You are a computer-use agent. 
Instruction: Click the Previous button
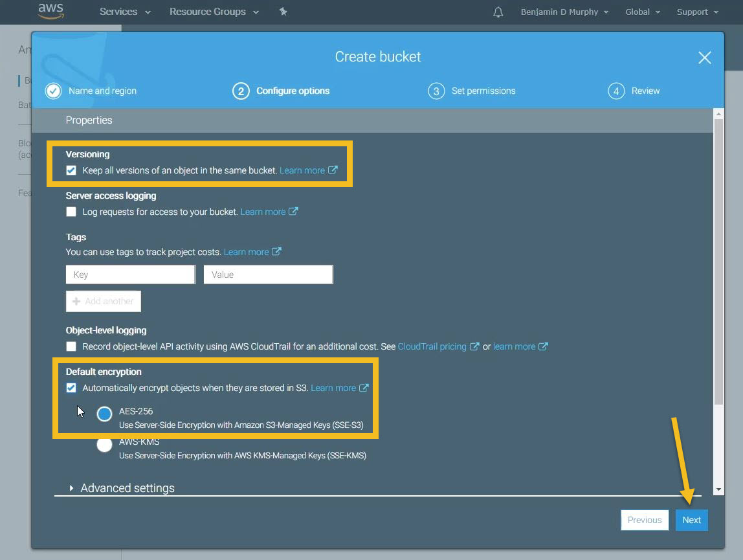[x=645, y=520]
